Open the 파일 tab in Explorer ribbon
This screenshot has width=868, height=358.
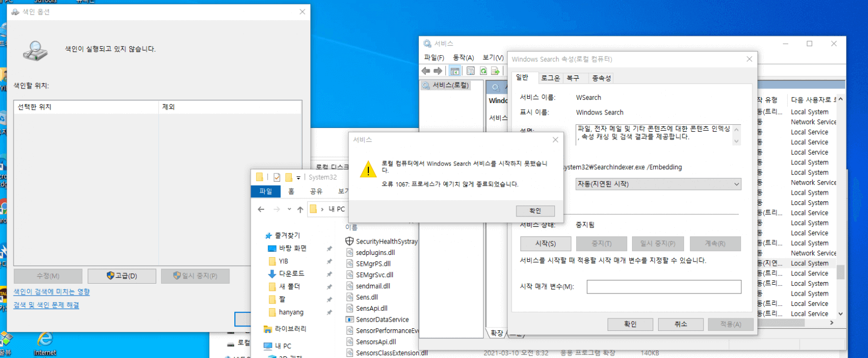point(266,191)
